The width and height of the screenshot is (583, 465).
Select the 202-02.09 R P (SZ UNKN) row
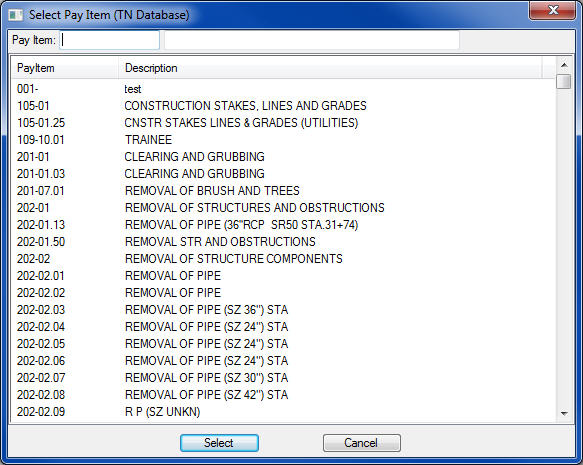tap(283, 412)
